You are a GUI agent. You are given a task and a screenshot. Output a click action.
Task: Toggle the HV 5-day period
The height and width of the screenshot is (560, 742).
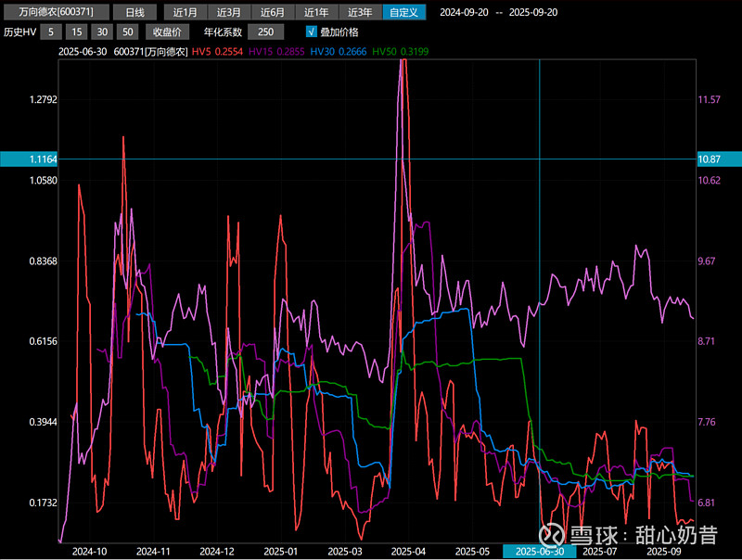click(x=54, y=32)
